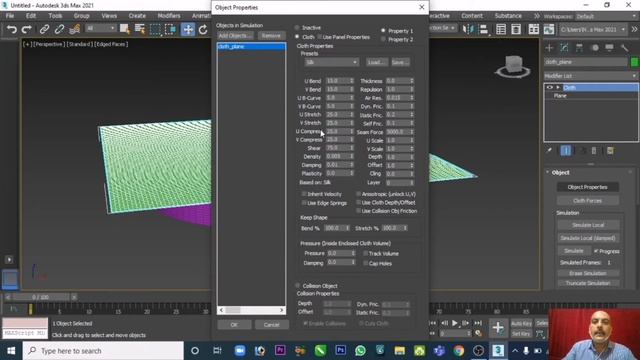
Task: Select the Select and Link tool
Action: pyautogui.click(x=44, y=29)
